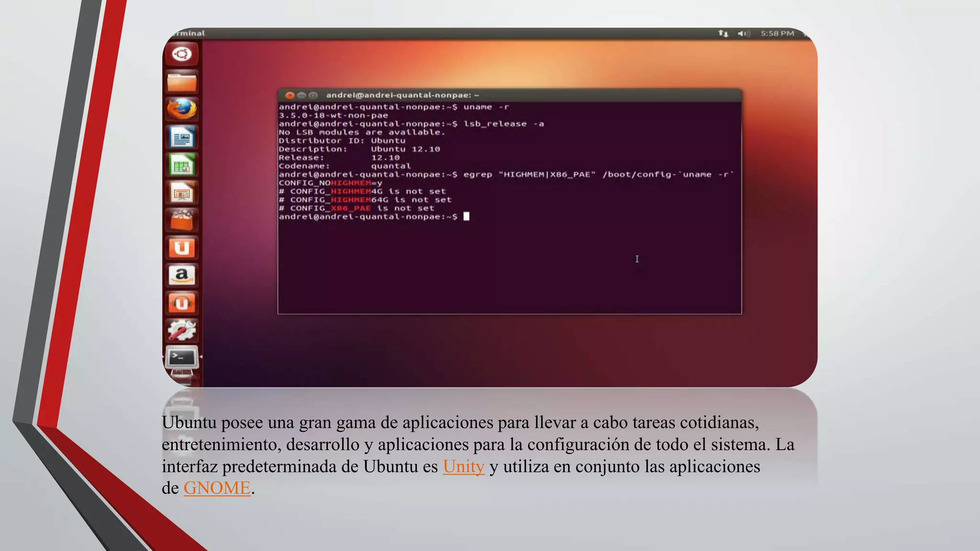Click the '3.5.0-18-wt-non-pae' kernel output
Image resolution: width=980 pixels, height=551 pixels.
[334, 115]
